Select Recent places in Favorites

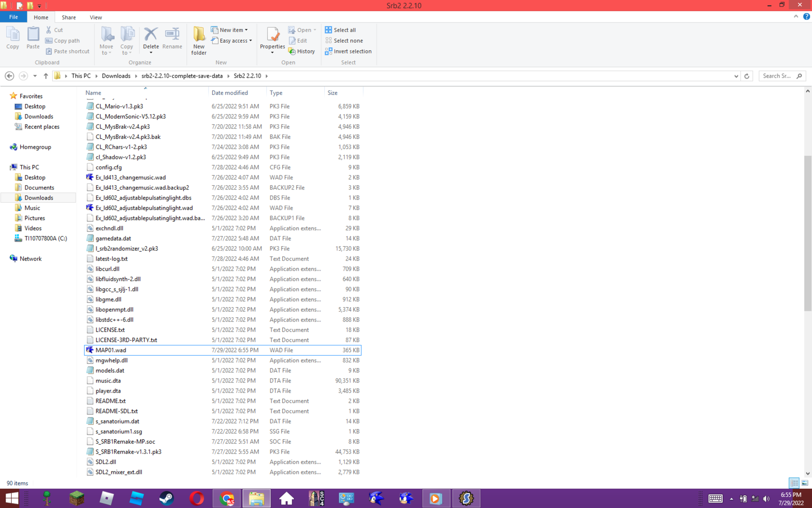click(42, 126)
